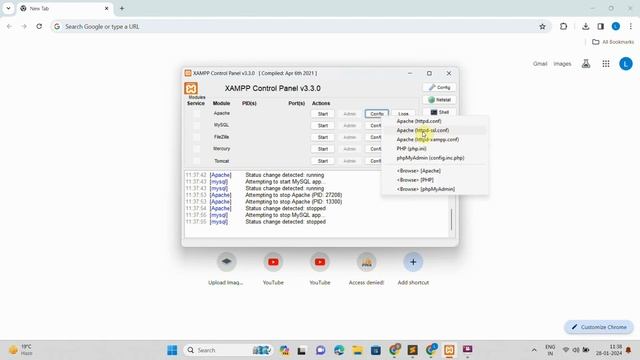Start the FileZilla module

pos(322,138)
